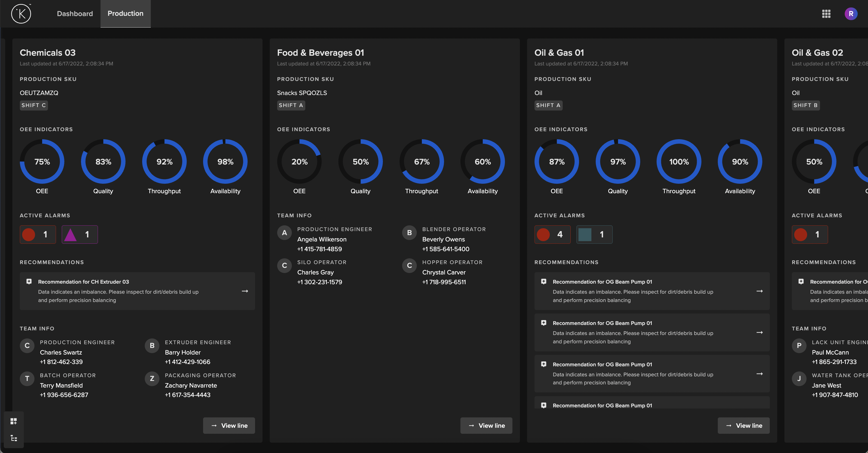
Task: Select the Production tab
Action: (x=125, y=14)
